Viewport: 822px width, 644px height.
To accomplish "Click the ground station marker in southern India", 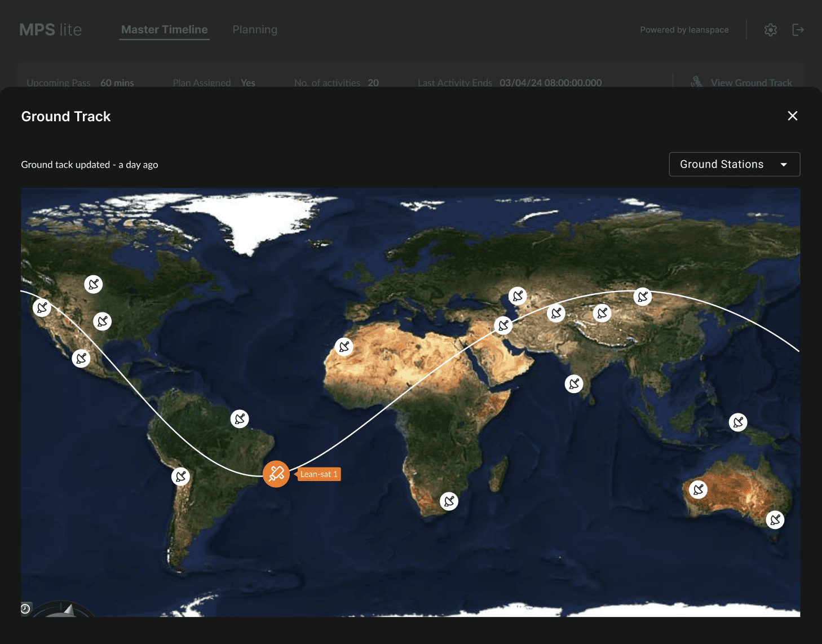I will (574, 384).
